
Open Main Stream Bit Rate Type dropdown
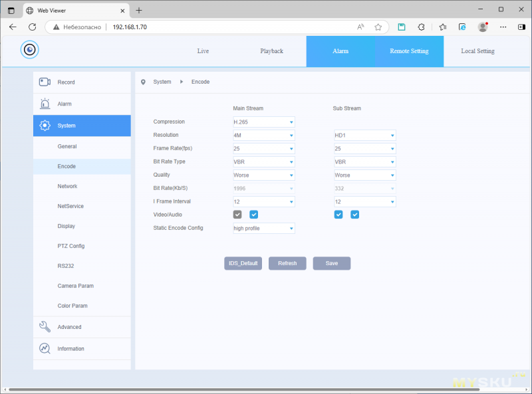(263, 161)
